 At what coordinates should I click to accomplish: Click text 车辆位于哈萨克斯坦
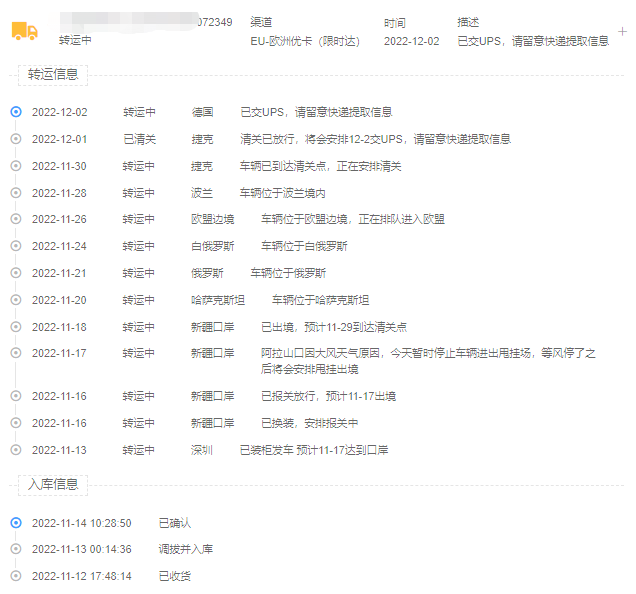[320, 300]
